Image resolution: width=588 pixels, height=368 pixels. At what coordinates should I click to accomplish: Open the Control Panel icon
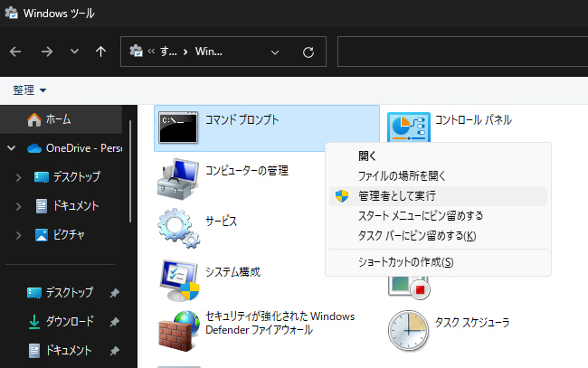click(408, 127)
